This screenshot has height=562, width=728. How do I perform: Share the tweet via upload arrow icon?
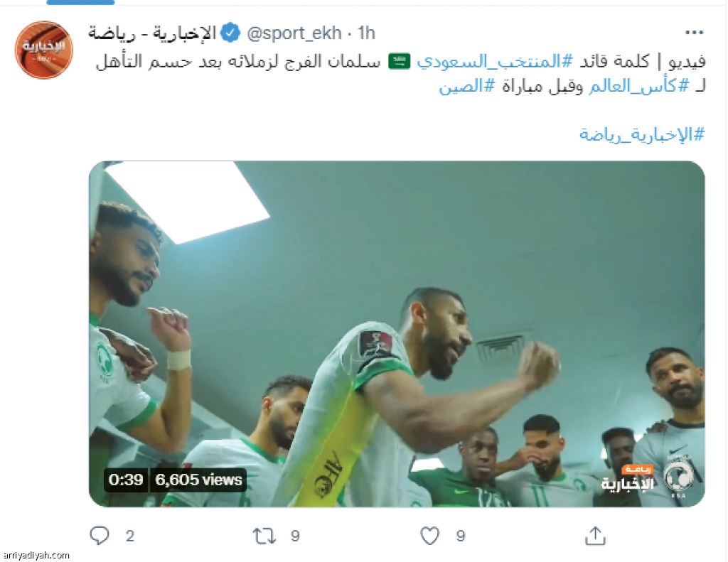(595, 536)
